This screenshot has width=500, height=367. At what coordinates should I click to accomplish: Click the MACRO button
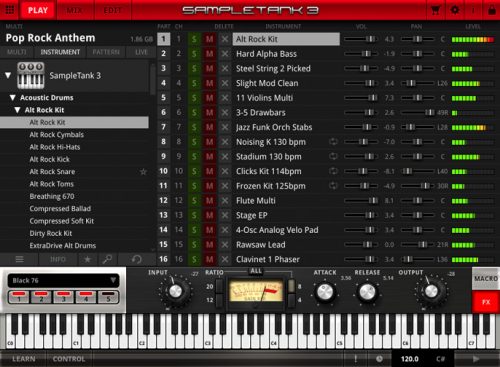[x=486, y=278]
